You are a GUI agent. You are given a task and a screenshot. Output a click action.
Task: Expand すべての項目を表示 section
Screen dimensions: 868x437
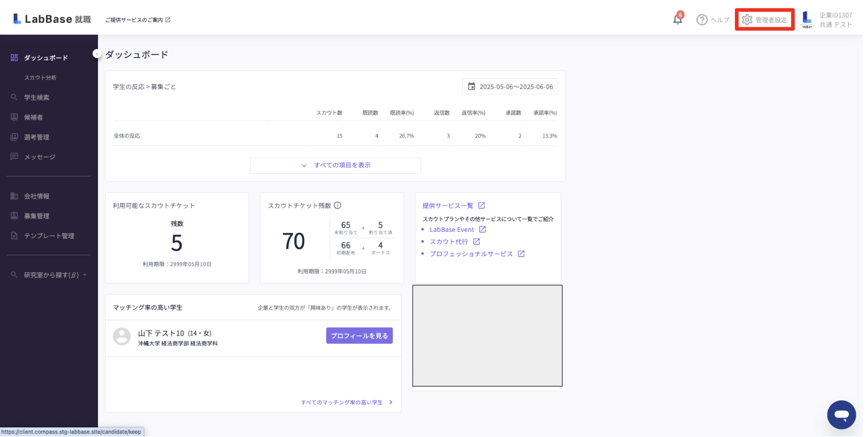point(335,166)
